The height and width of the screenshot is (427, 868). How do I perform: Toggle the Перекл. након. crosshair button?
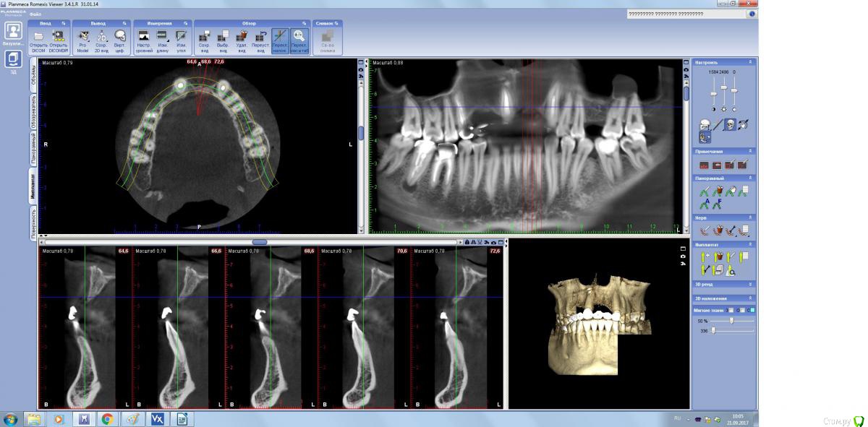pos(279,36)
